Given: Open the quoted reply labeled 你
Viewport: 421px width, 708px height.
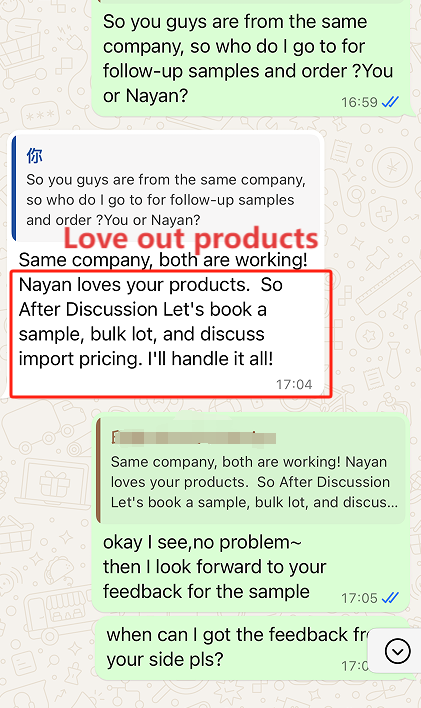Looking at the screenshot, I should point(166,187).
